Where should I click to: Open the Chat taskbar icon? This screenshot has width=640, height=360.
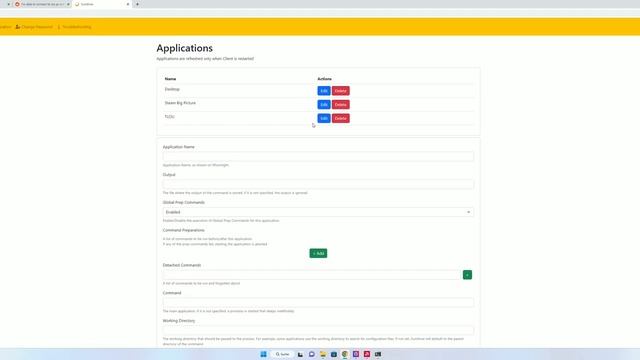click(311, 354)
